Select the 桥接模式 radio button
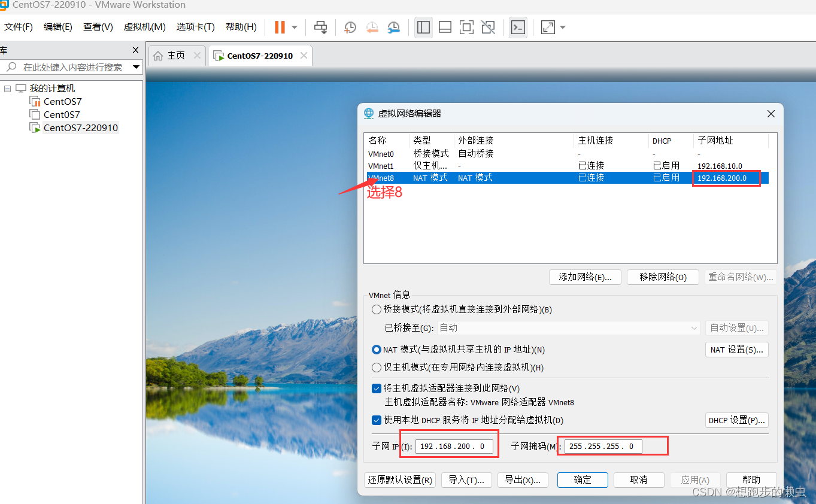Viewport: 816px width, 504px height. coord(377,309)
